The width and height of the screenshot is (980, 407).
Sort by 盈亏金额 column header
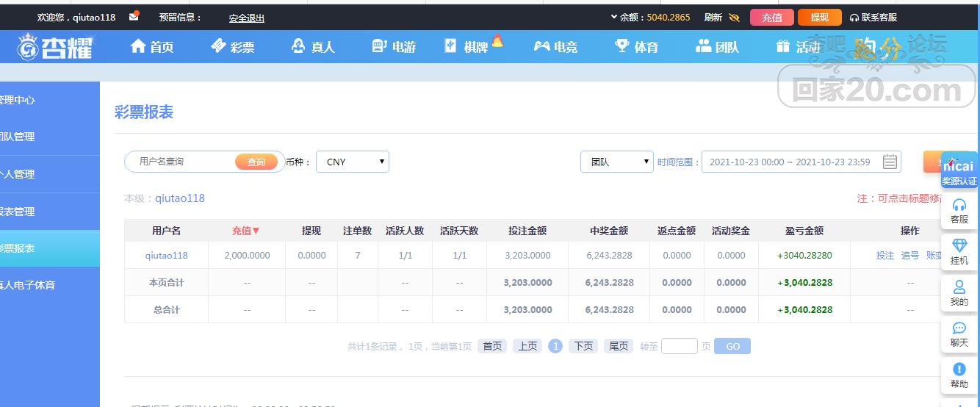pos(804,231)
